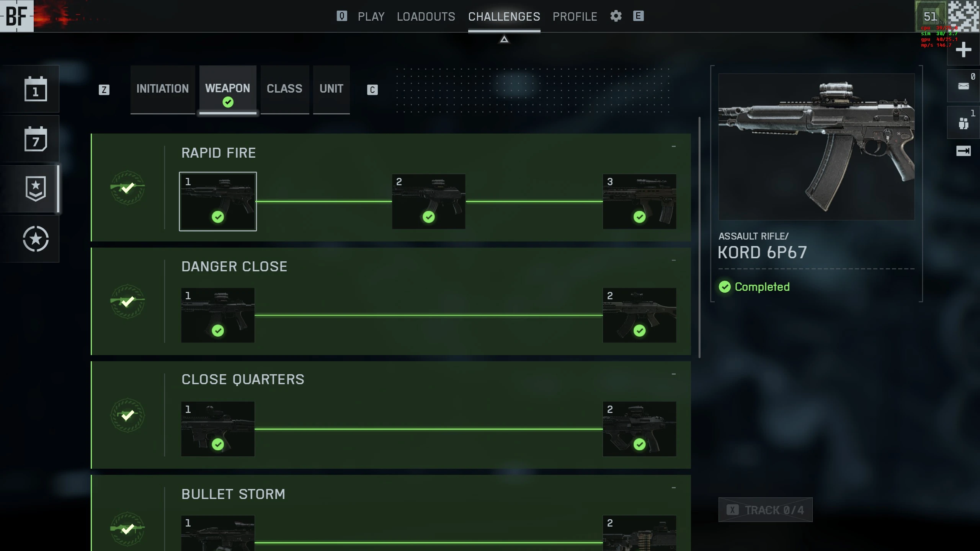980x551 pixels.
Task: Open the star medal sidebar icon
Action: 36,239
